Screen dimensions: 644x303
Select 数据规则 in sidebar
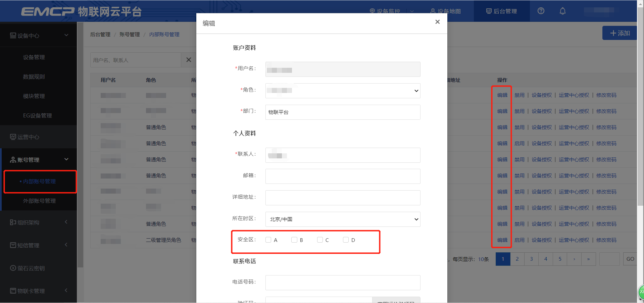point(34,77)
